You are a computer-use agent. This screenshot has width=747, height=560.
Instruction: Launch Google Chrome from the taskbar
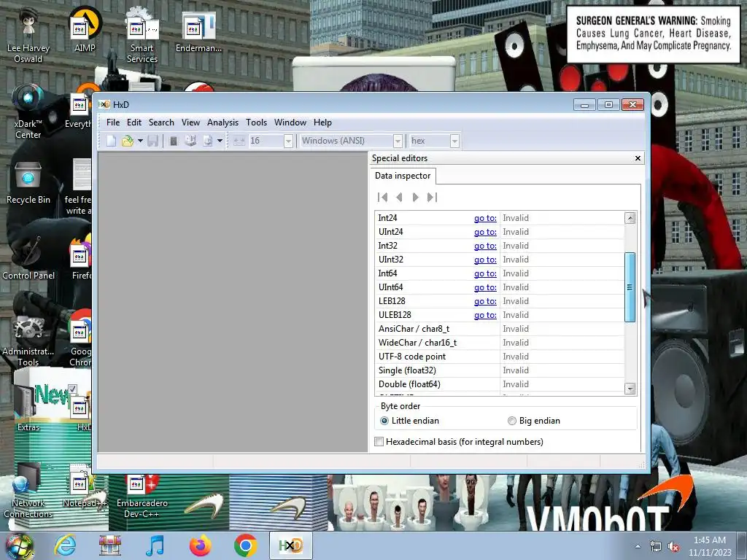(x=245, y=545)
